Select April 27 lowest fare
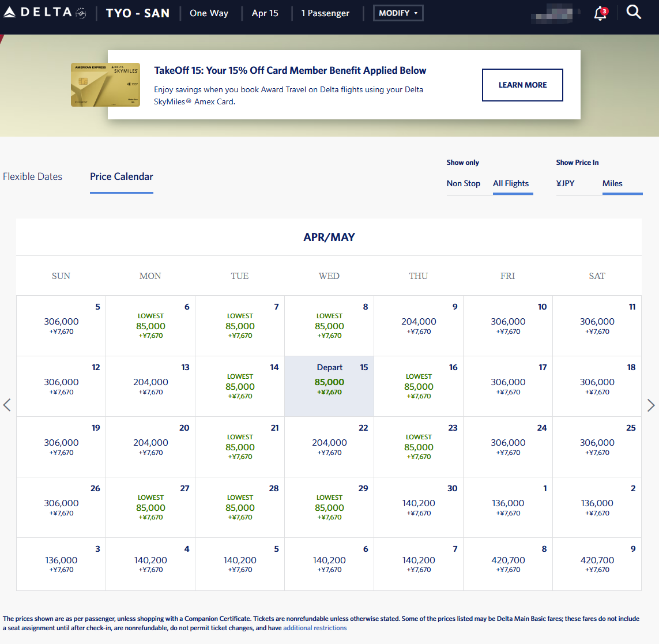Image resolution: width=659 pixels, height=644 pixels. [150, 507]
